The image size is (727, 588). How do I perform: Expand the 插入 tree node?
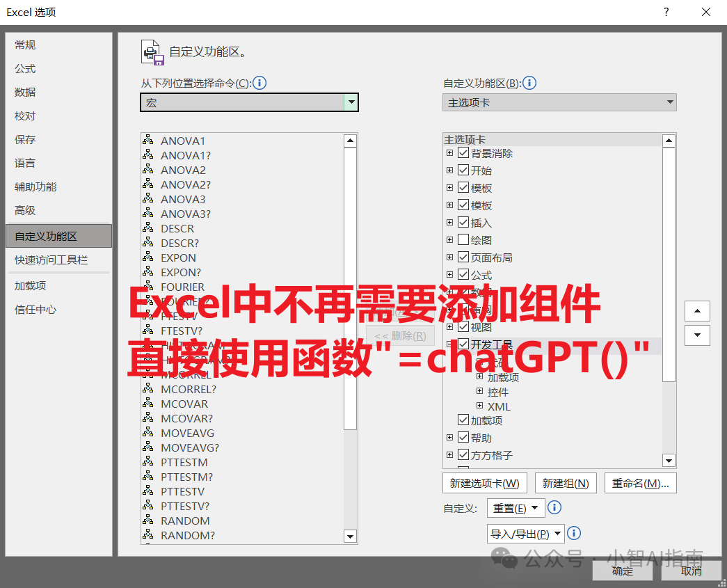[449, 222]
